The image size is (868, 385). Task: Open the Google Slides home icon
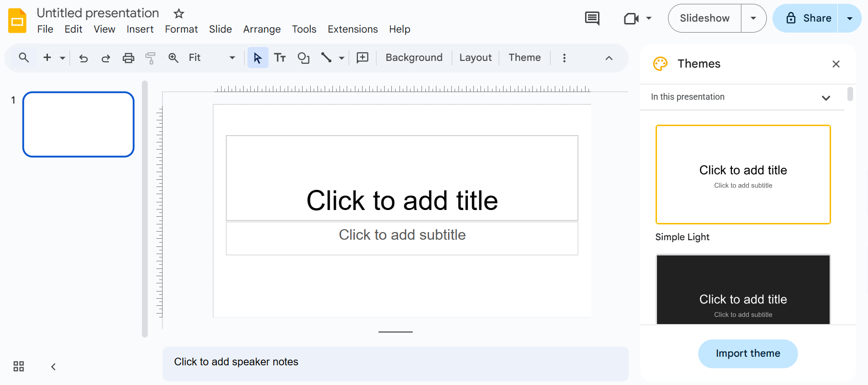[18, 21]
